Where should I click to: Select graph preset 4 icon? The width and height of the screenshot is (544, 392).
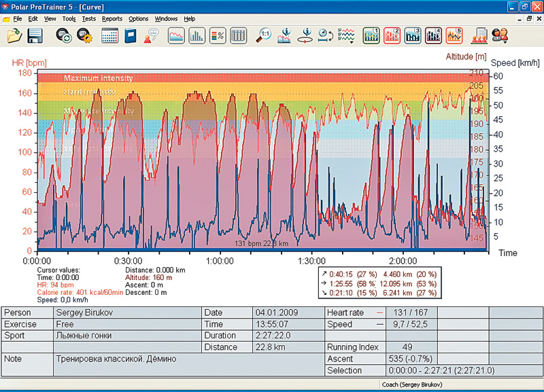[433, 36]
